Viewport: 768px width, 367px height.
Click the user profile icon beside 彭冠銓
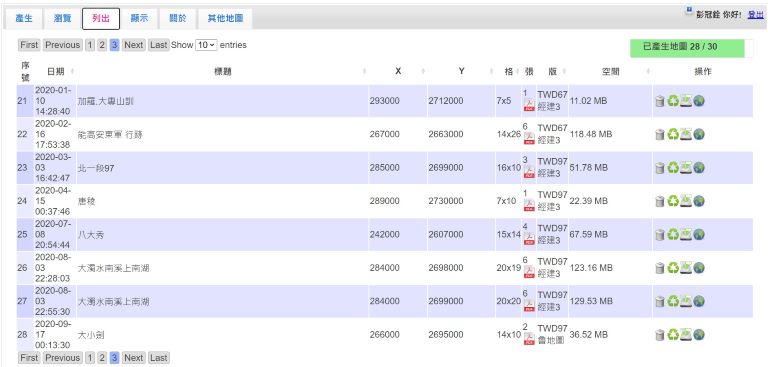click(689, 10)
